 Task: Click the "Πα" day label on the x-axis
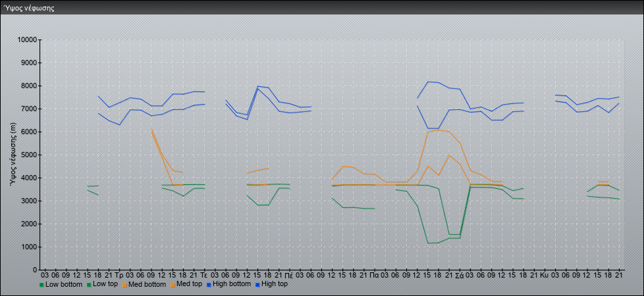(x=374, y=275)
